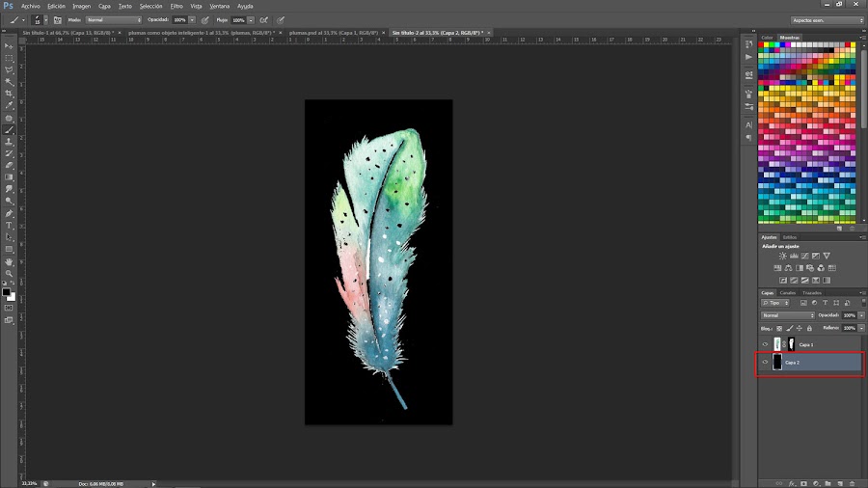This screenshot has height=488, width=868.
Task: Click the foreground color swatch
Action: [7, 291]
